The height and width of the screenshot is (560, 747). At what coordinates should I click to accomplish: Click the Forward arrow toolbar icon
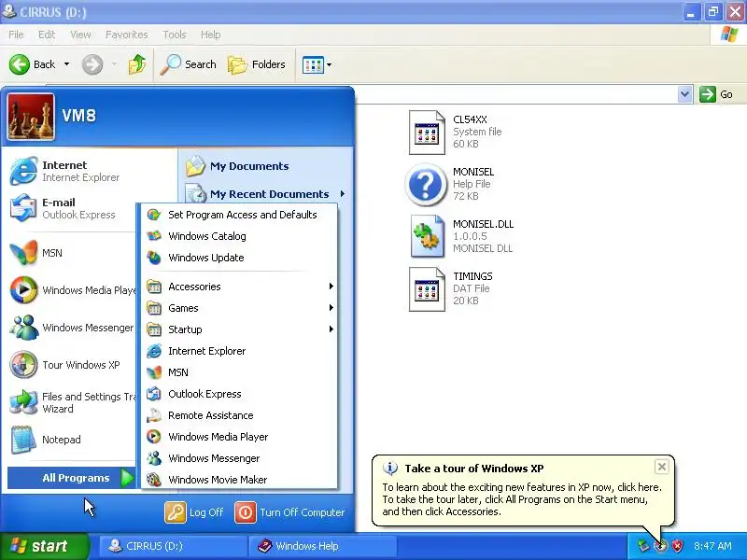click(92, 64)
